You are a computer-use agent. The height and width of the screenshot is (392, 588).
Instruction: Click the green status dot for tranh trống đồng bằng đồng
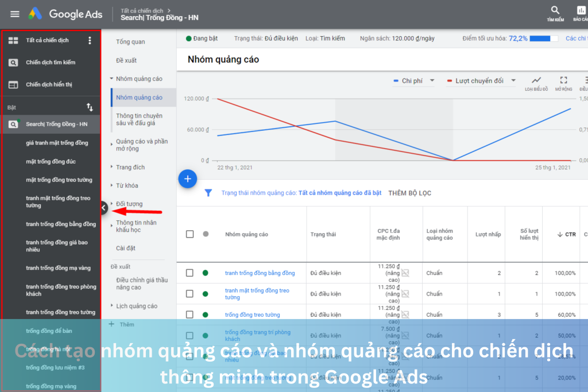(205, 273)
